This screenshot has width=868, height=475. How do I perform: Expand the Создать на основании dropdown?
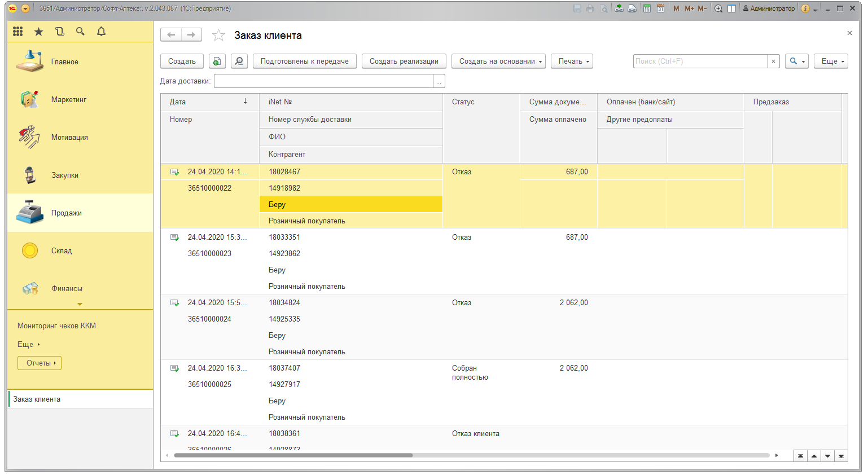click(498, 61)
